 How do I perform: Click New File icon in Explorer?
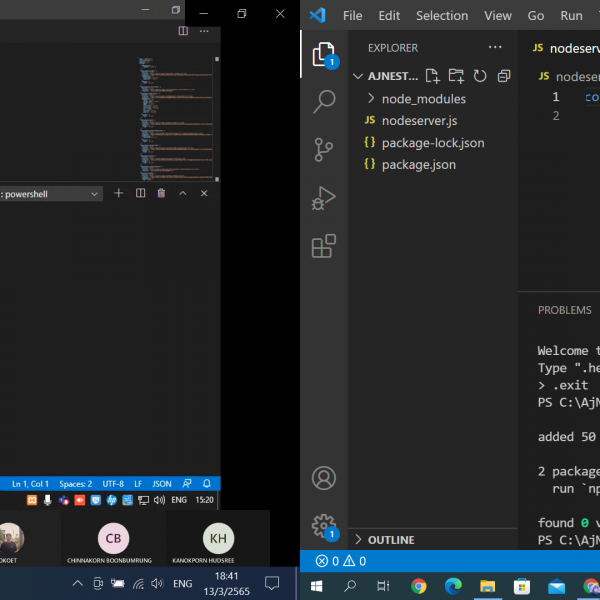(433, 76)
